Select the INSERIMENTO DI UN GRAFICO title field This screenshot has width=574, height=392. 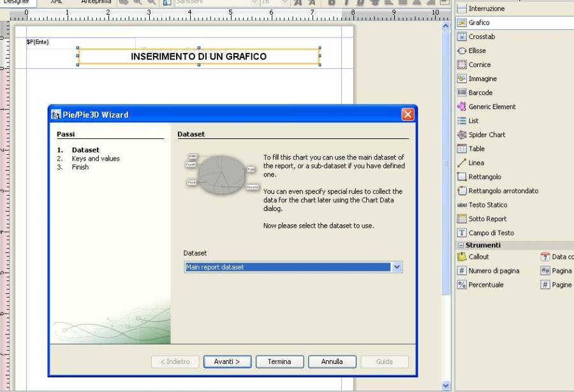pyautogui.click(x=198, y=56)
